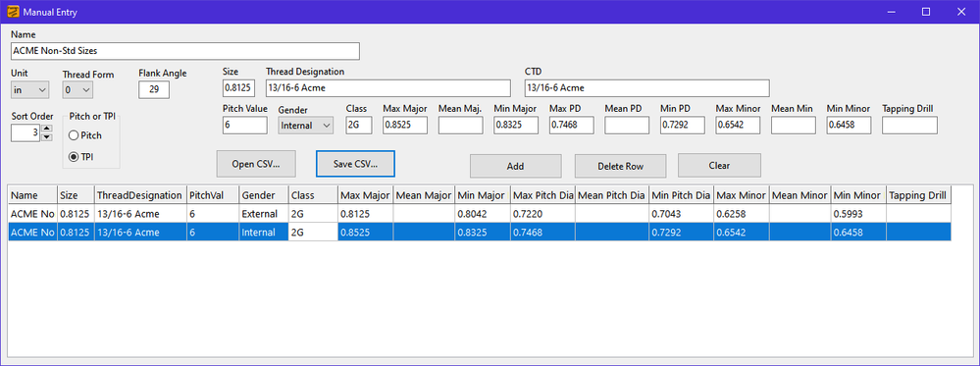Click the CTD text field
The height and width of the screenshot is (366, 980).
tap(646, 87)
